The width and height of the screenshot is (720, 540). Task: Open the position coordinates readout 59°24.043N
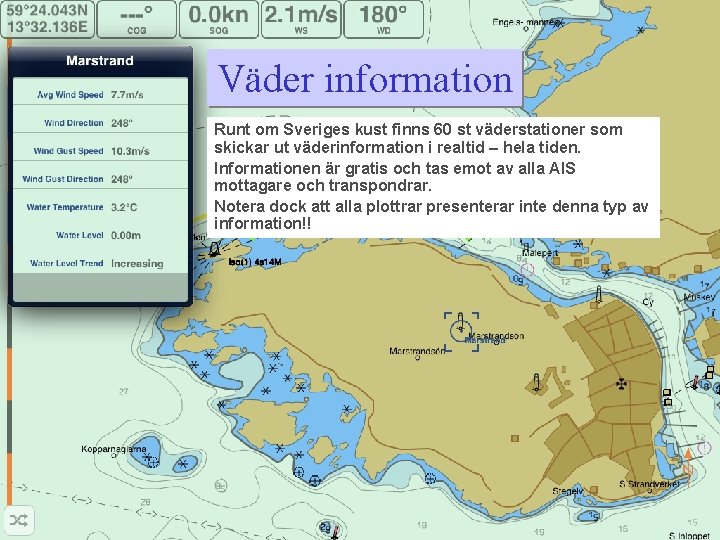[47, 19]
